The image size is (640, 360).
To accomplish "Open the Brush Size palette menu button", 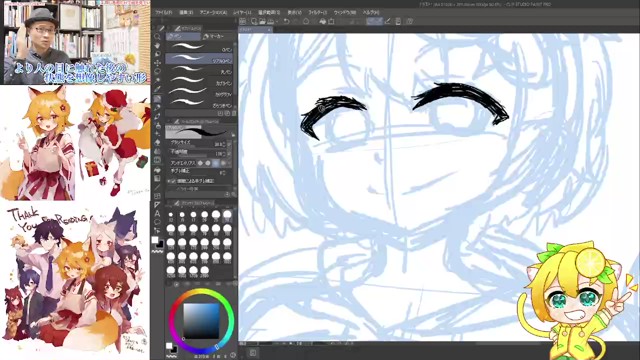I will (169, 203).
